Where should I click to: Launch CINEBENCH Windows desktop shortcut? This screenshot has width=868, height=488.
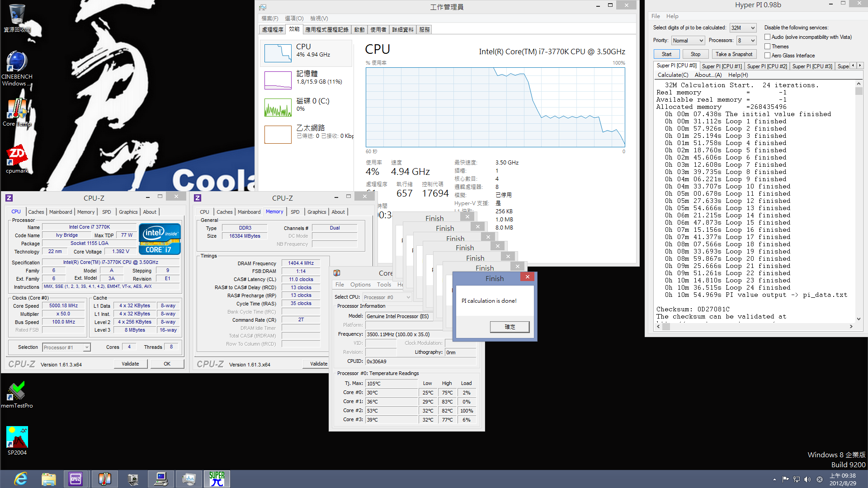click(x=17, y=68)
